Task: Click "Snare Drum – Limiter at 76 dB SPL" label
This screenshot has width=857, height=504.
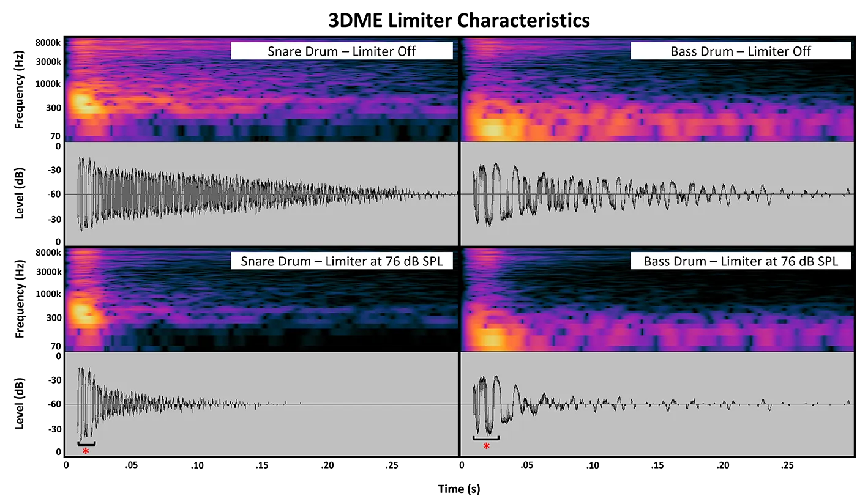Action: pyautogui.click(x=342, y=261)
